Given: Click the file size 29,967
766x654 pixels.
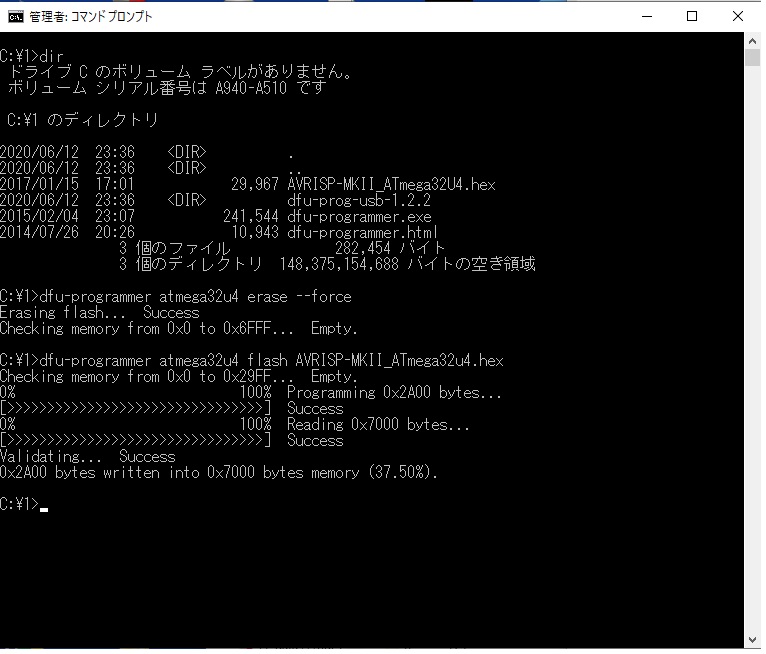Looking at the screenshot, I should point(255,184).
